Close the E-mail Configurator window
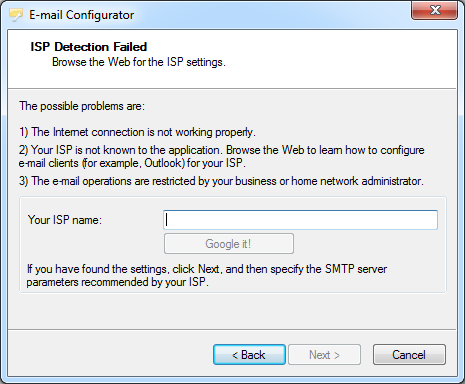Screen dimensions: 465x384 [x=434, y=10]
